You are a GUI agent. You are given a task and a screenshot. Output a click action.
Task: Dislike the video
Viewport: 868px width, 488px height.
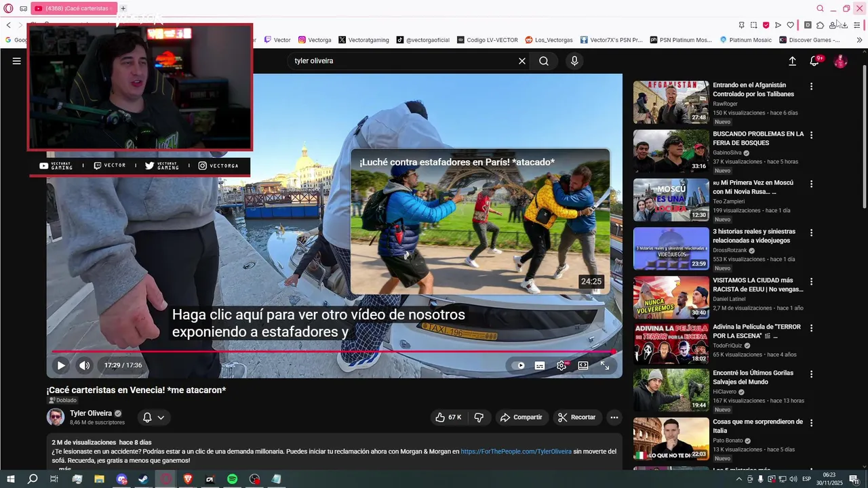coord(479,418)
